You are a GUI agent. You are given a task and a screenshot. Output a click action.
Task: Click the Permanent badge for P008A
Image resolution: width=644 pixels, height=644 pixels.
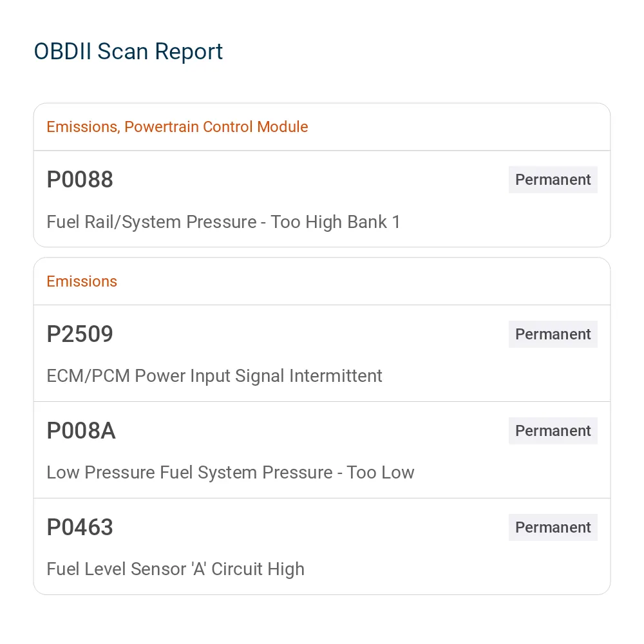coord(553,430)
